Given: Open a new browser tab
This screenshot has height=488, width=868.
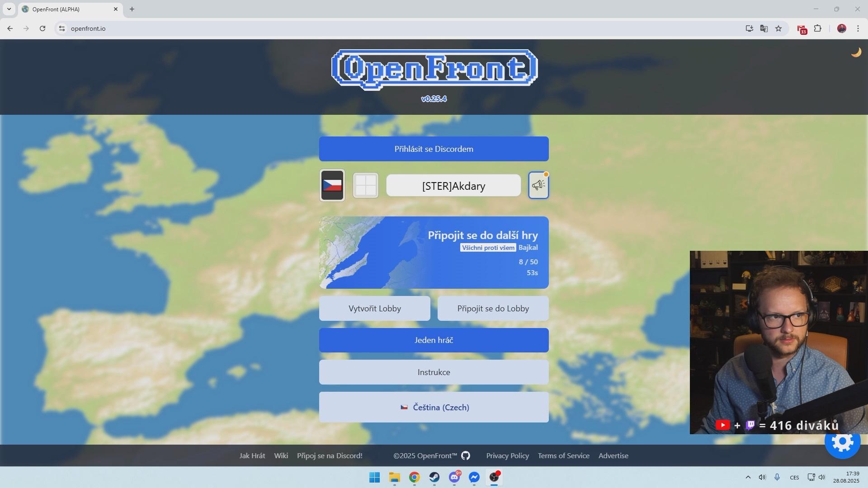Looking at the screenshot, I should click(132, 9).
